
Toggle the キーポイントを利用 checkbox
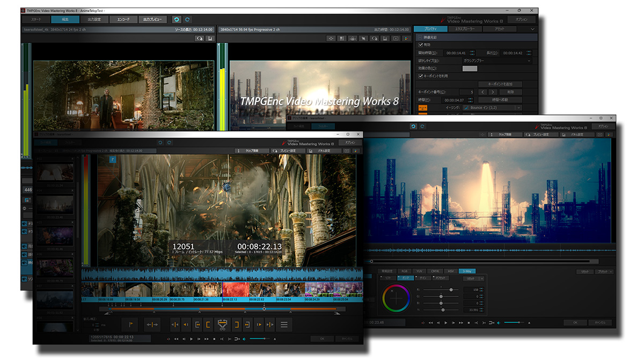[x=421, y=76]
